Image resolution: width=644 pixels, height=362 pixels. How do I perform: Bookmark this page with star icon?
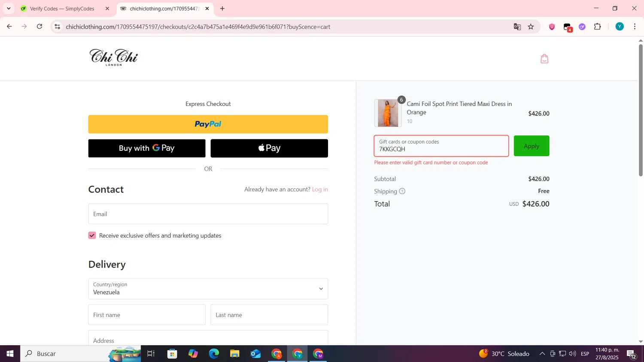[531, 27]
